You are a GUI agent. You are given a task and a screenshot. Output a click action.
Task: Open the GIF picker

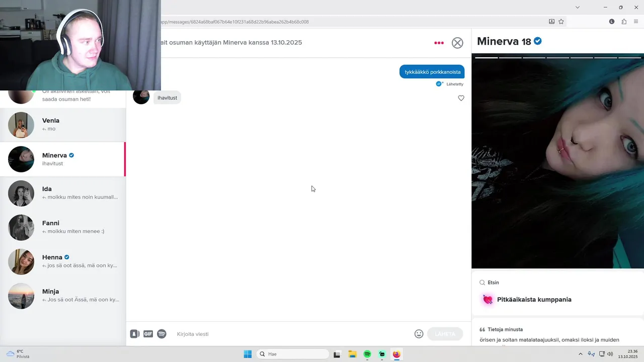click(148, 334)
